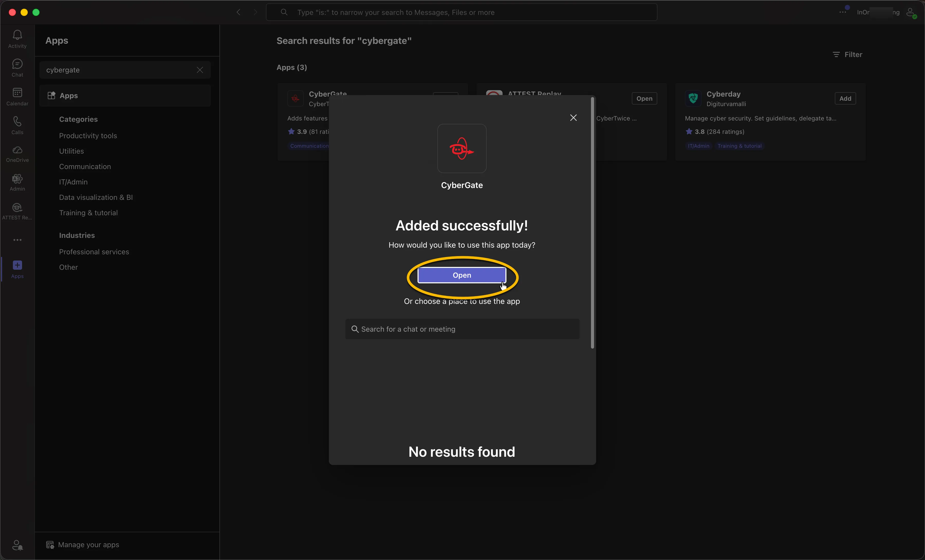Viewport: 925px width, 560px height.
Task: Go forward with the right arrow
Action: [x=255, y=12]
